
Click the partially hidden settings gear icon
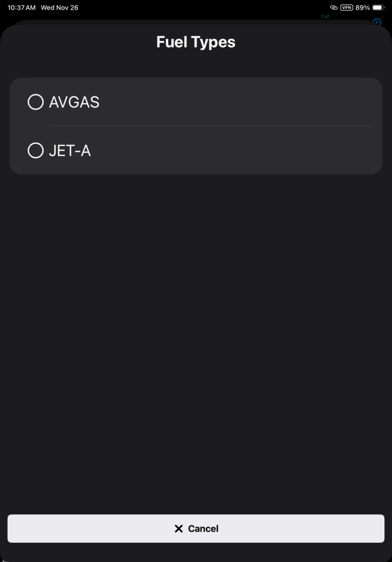(377, 22)
